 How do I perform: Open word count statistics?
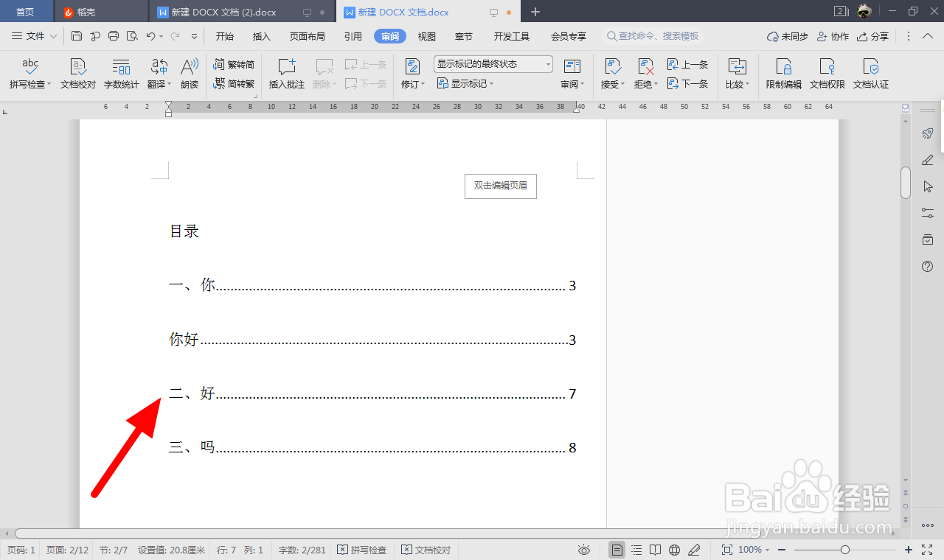(122, 74)
